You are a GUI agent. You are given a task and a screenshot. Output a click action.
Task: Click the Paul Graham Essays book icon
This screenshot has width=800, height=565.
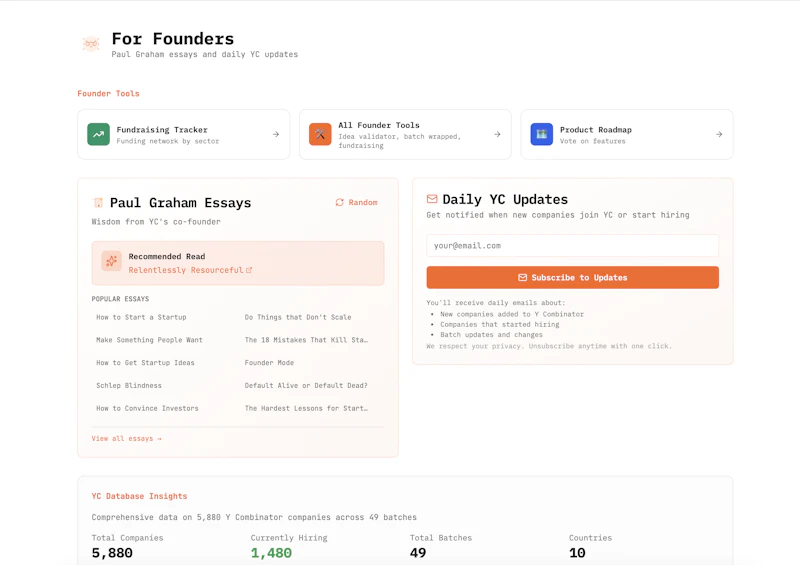click(x=98, y=203)
